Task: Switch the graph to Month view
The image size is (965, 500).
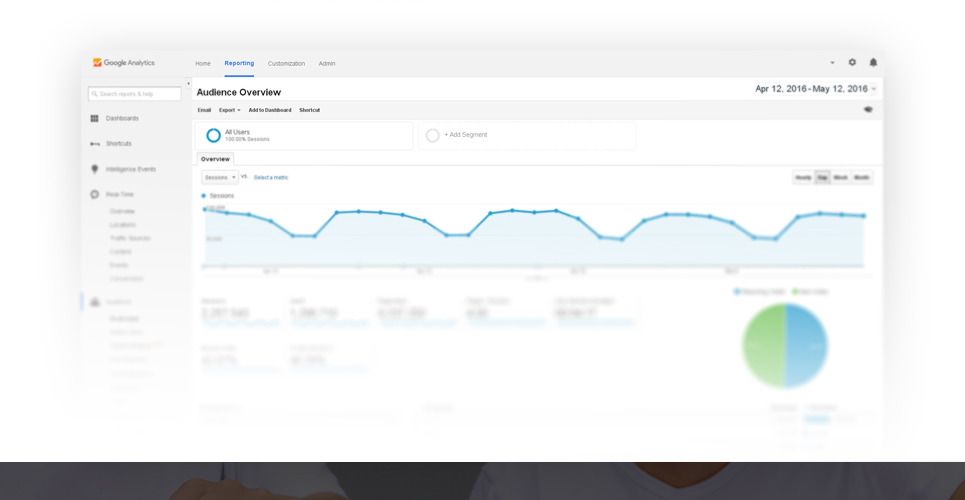Action: tap(862, 177)
